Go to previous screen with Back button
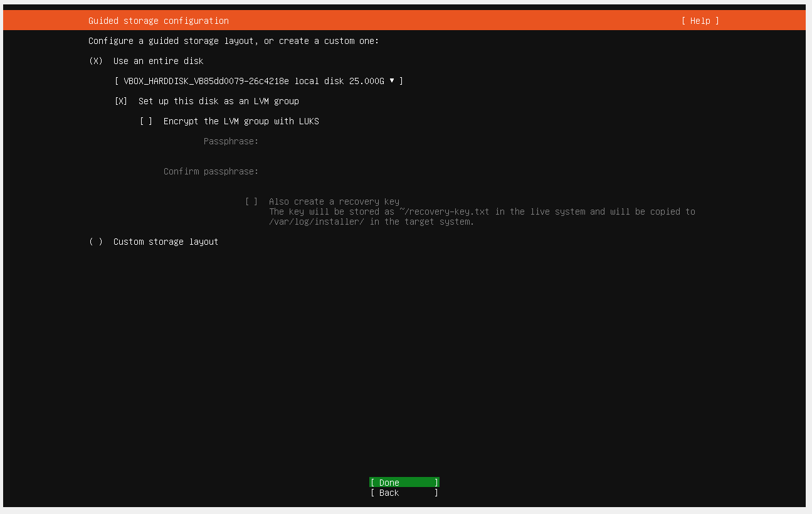Screen dimensions: 812x514 (x=404, y=493)
